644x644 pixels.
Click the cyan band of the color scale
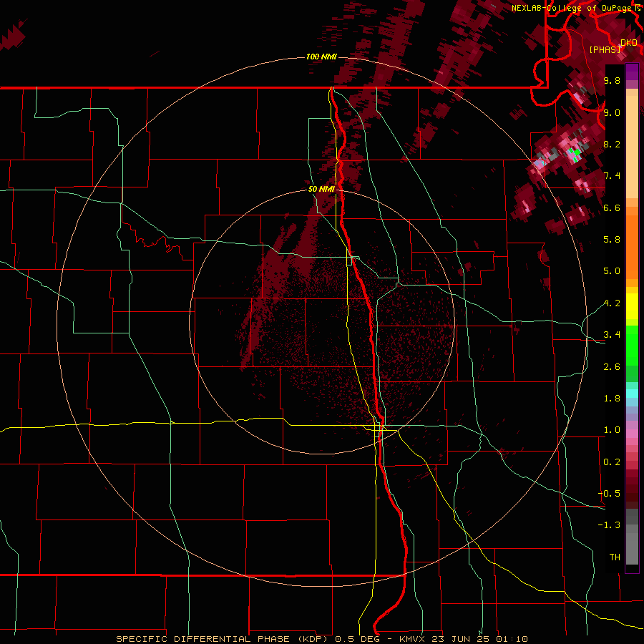point(632,394)
